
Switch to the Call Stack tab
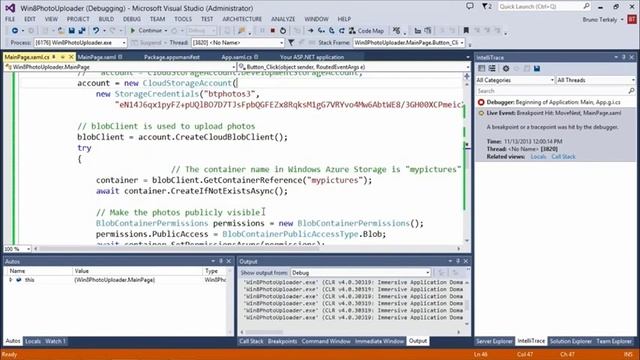point(251,341)
